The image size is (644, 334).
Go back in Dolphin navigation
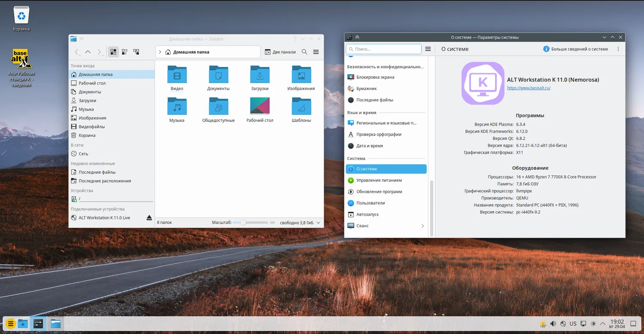pyautogui.click(x=77, y=52)
